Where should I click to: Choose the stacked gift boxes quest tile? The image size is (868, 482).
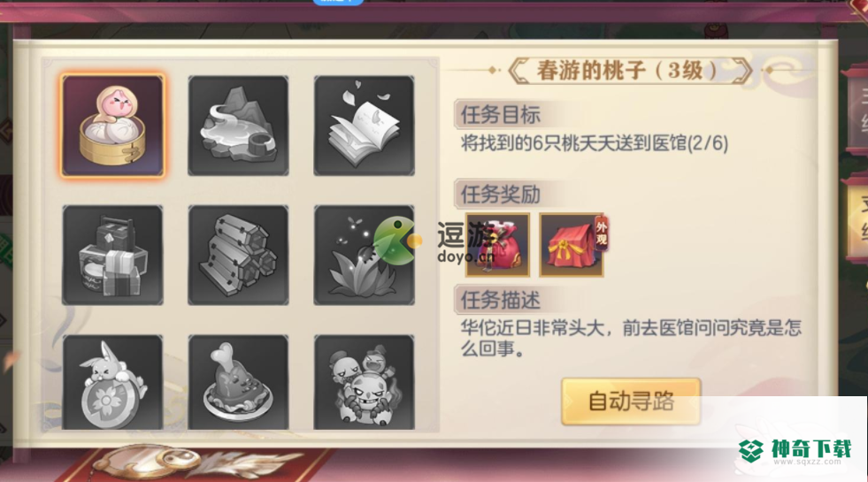click(113, 255)
